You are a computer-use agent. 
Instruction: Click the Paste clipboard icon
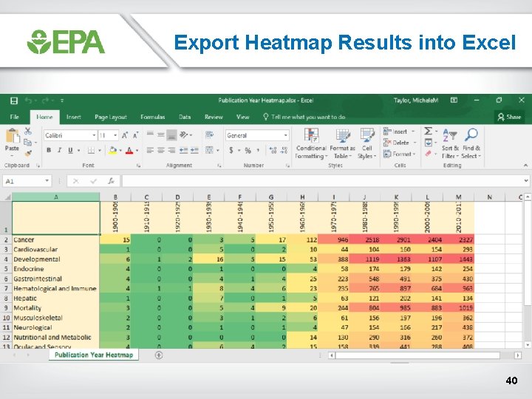tap(13, 136)
